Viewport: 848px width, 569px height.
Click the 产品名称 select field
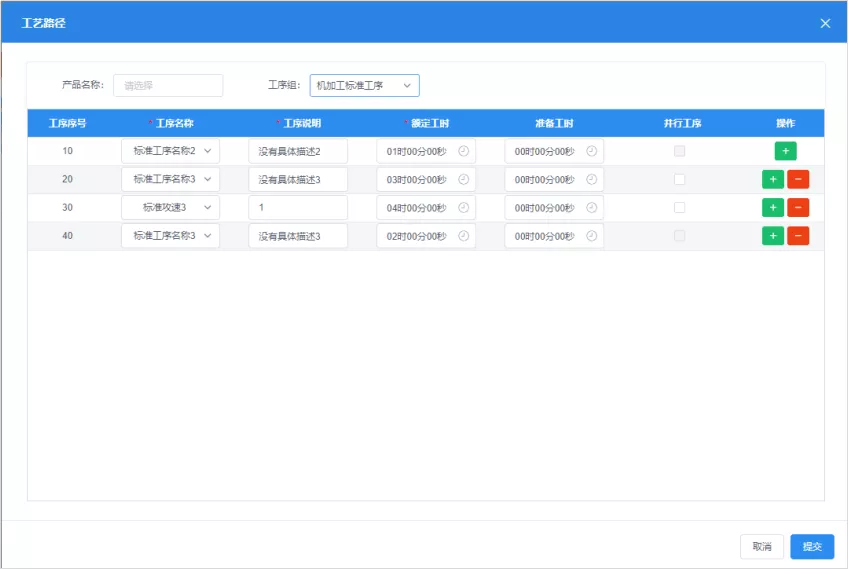click(x=168, y=85)
